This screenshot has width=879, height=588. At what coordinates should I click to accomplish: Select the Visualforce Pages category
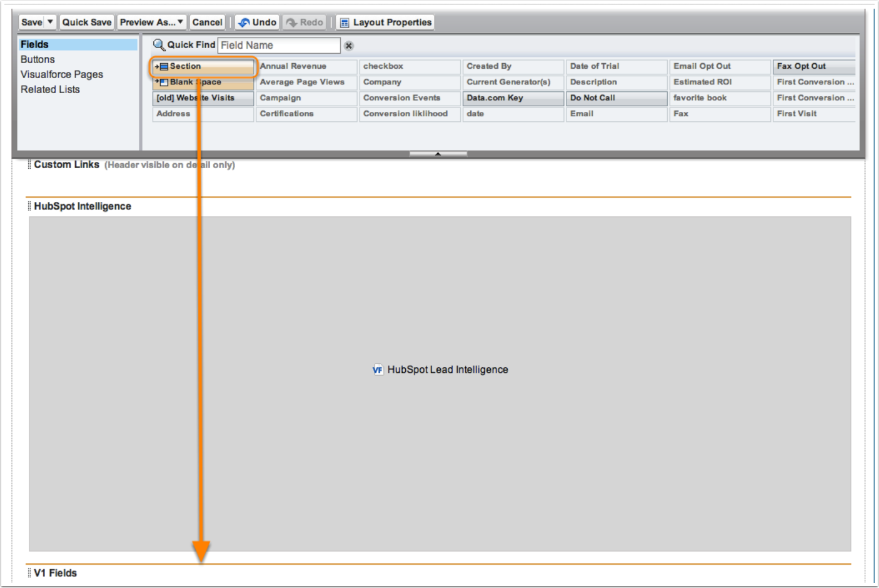(x=62, y=74)
